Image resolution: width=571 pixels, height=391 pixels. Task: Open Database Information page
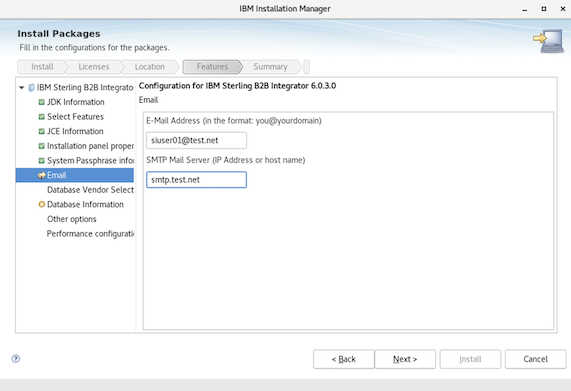tap(85, 204)
